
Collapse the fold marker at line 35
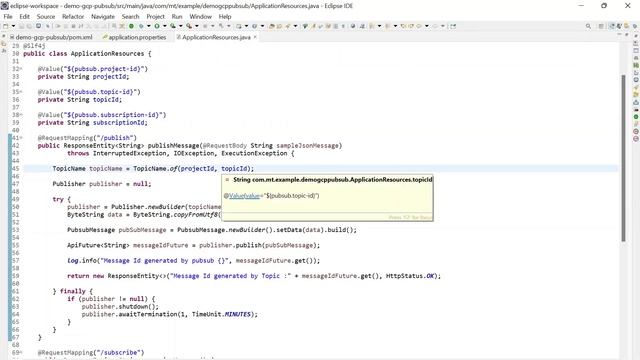pyautogui.click(x=21, y=92)
